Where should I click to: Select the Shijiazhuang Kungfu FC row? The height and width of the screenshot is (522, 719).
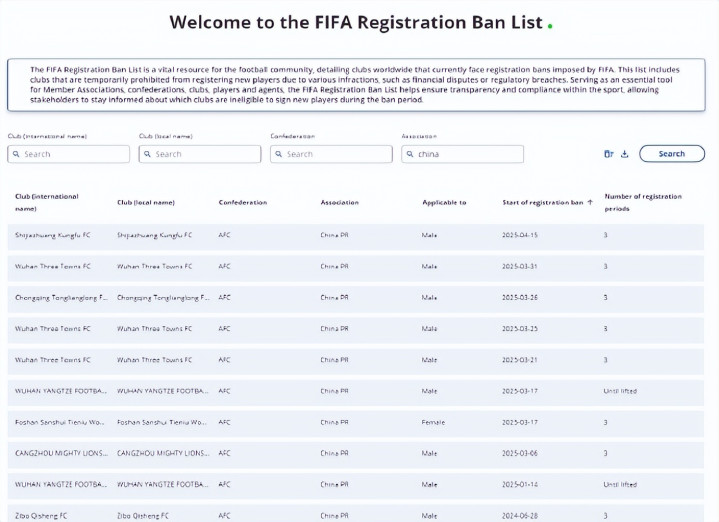[355, 235]
